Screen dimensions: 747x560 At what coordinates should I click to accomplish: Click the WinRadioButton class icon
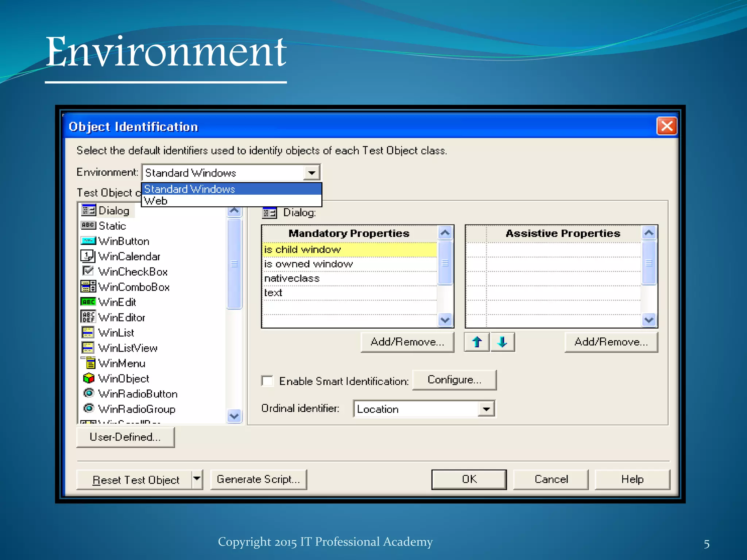click(89, 393)
